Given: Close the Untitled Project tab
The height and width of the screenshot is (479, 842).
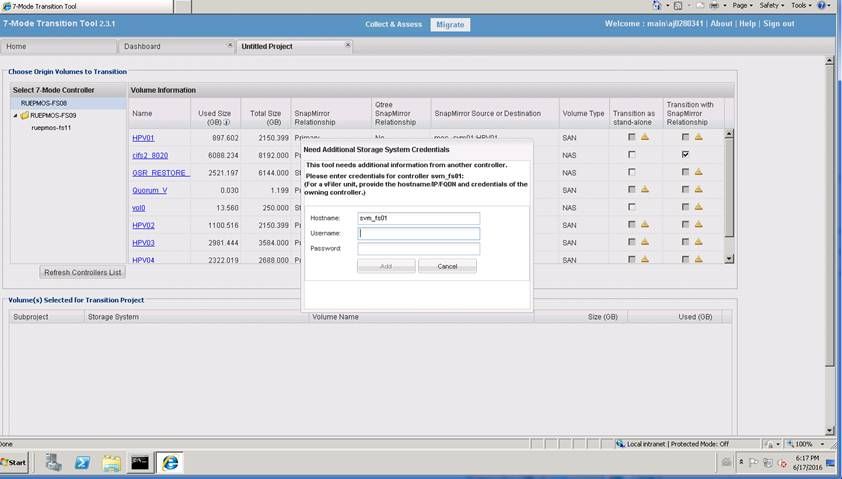Looking at the screenshot, I should click(348, 45).
